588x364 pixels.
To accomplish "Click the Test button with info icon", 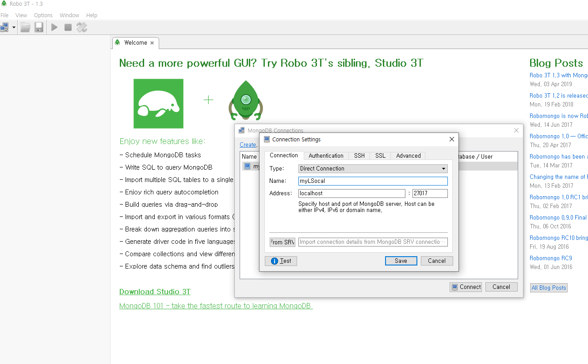I will 281,261.
